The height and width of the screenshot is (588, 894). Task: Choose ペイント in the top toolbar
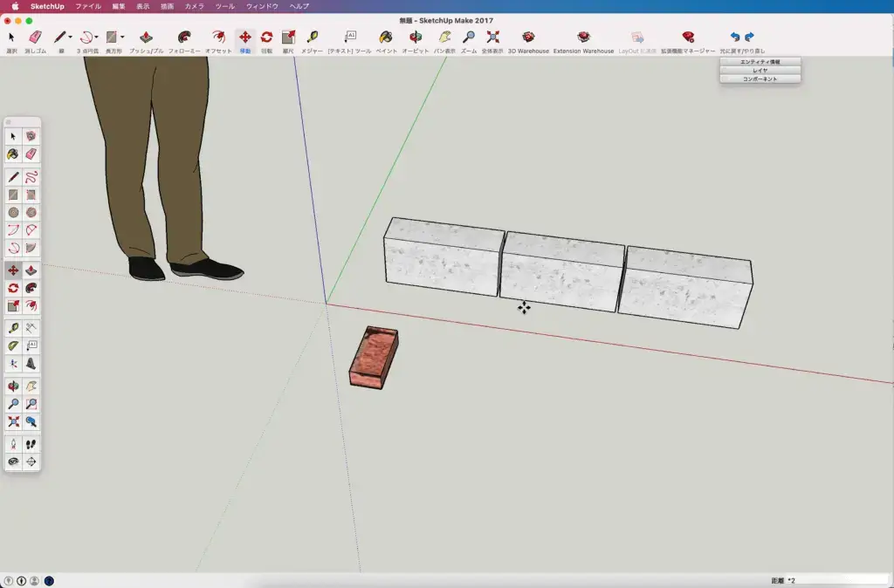pos(386,42)
